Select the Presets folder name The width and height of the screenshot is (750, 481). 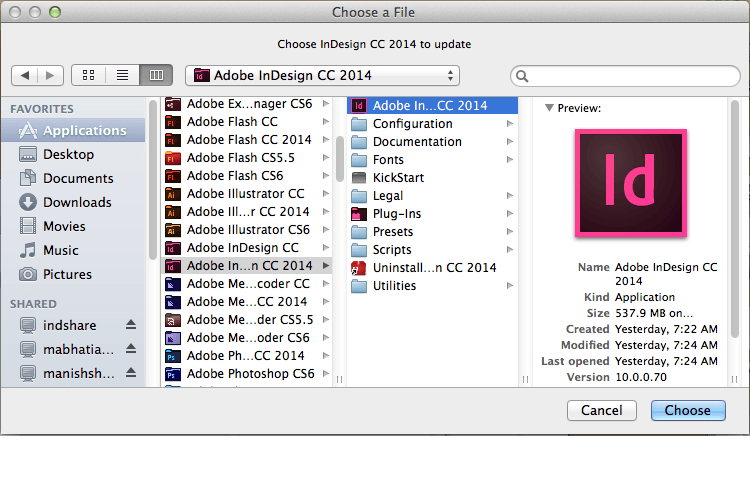393,232
